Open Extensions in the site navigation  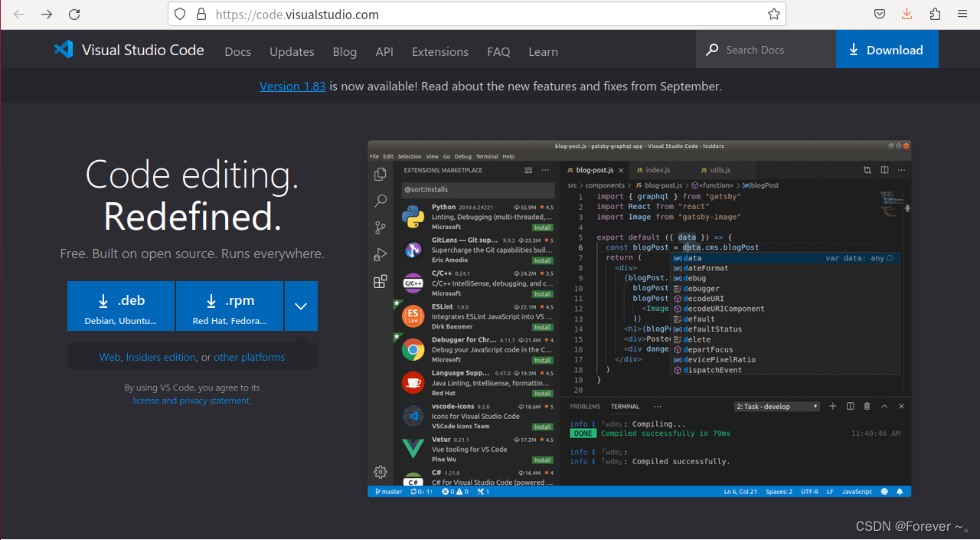pos(440,51)
